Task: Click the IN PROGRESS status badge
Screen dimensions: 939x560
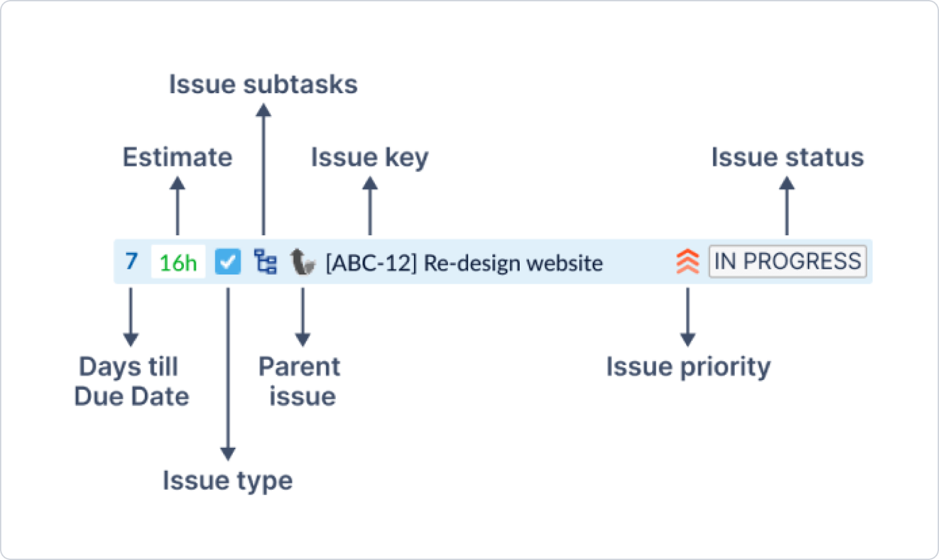Action: [x=787, y=261]
